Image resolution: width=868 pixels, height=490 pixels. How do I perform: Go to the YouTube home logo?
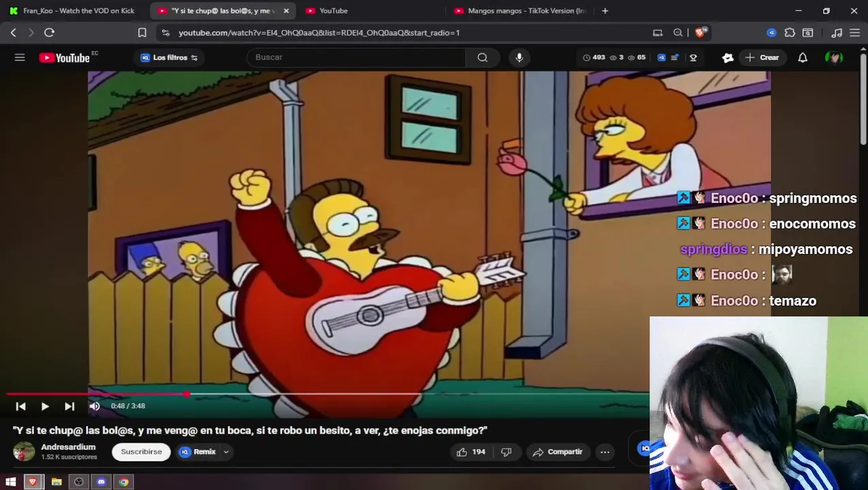coord(65,58)
